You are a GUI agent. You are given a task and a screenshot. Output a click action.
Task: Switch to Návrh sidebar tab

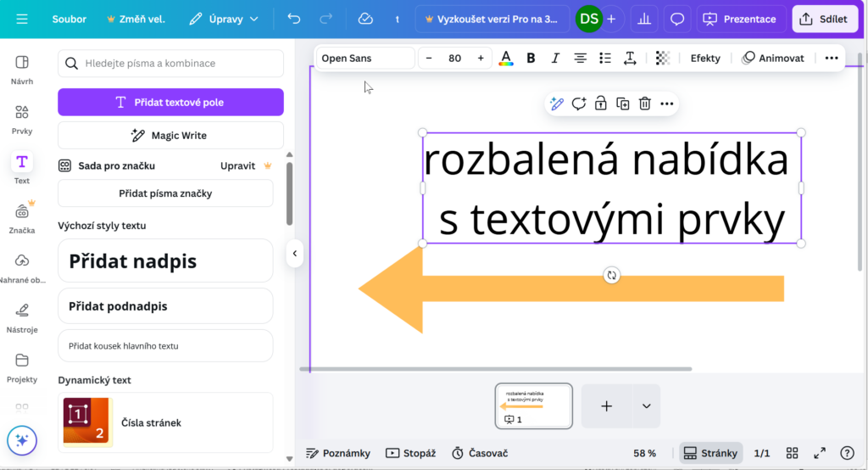pyautogui.click(x=22, y=70)
